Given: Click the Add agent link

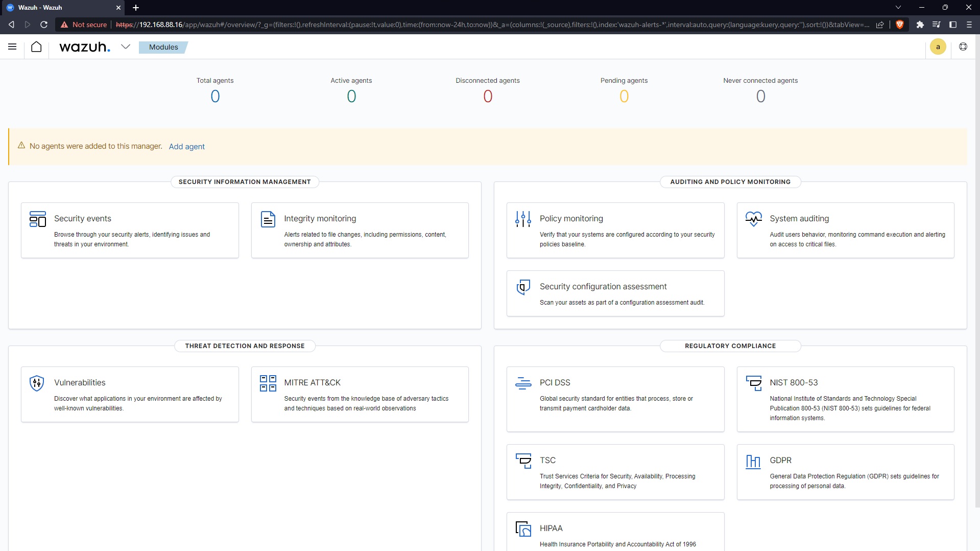Looking at the screenshot, I should coord(186,147).
